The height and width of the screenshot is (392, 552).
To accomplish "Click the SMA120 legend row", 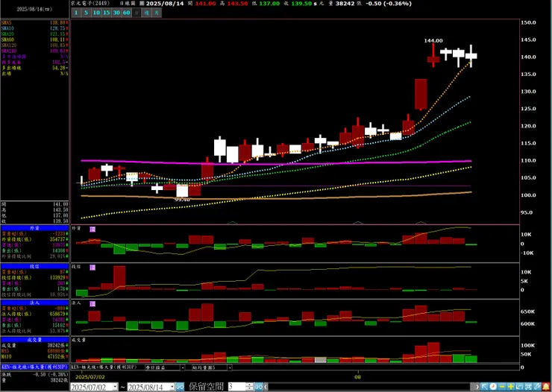I will pos(34,45).
